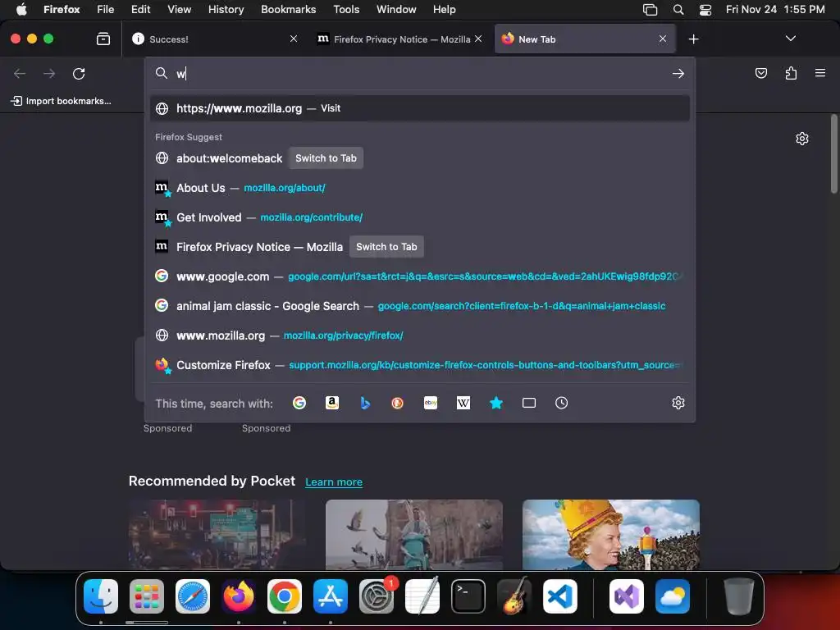Open Terminal from the Dock
The image size is (840, 630).
click(468, 596)
